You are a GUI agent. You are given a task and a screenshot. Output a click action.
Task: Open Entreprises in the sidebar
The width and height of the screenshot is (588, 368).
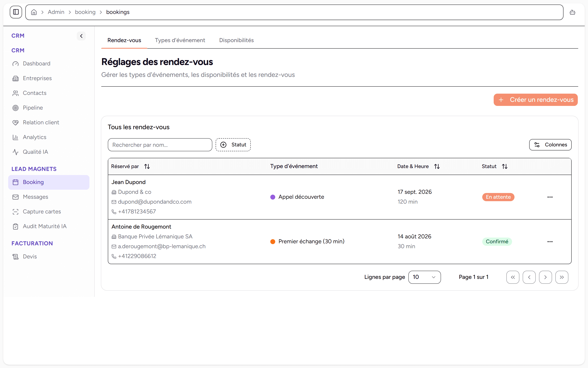(x=49, y=78)
